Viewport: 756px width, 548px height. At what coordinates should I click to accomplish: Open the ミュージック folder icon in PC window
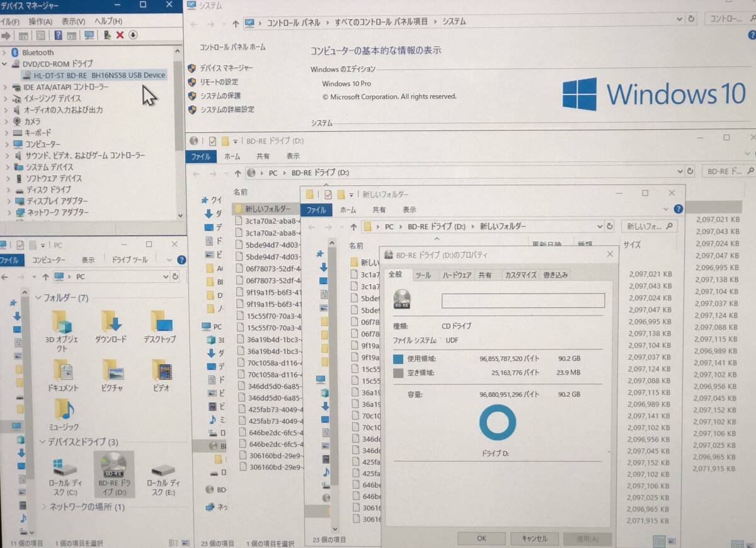click(63, 409)
